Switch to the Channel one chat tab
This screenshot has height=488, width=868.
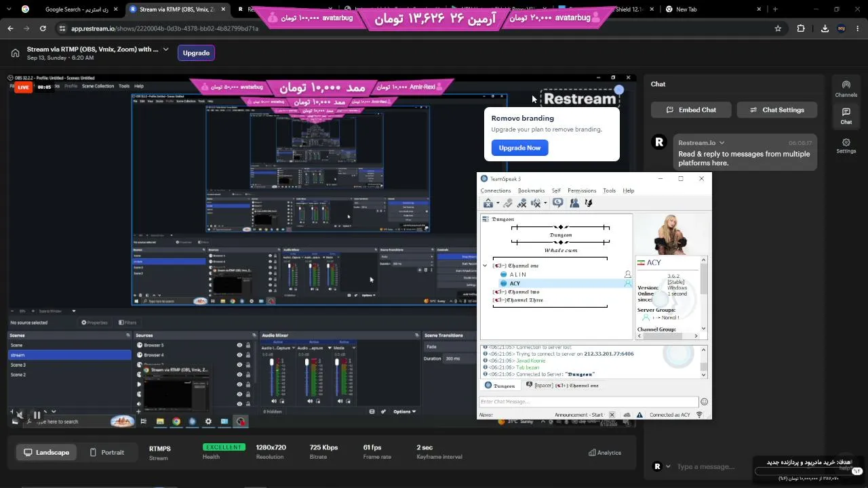coord(561,386)
